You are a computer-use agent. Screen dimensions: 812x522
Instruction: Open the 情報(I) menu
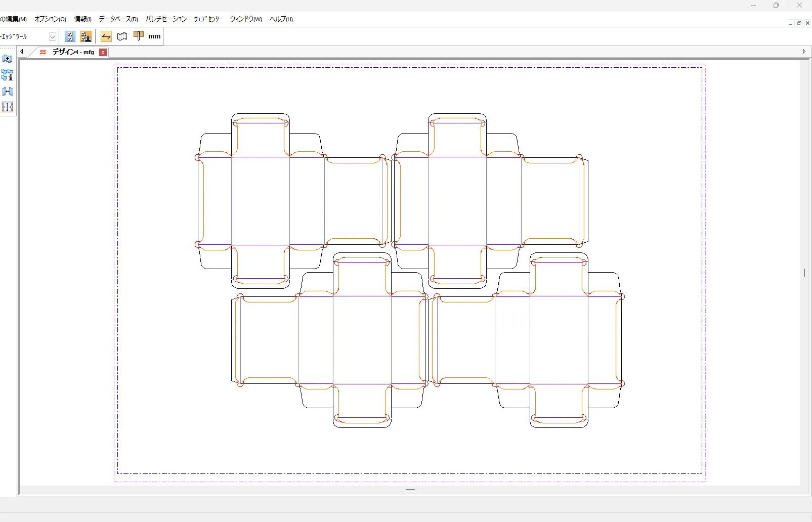click(x=82, y=19)
